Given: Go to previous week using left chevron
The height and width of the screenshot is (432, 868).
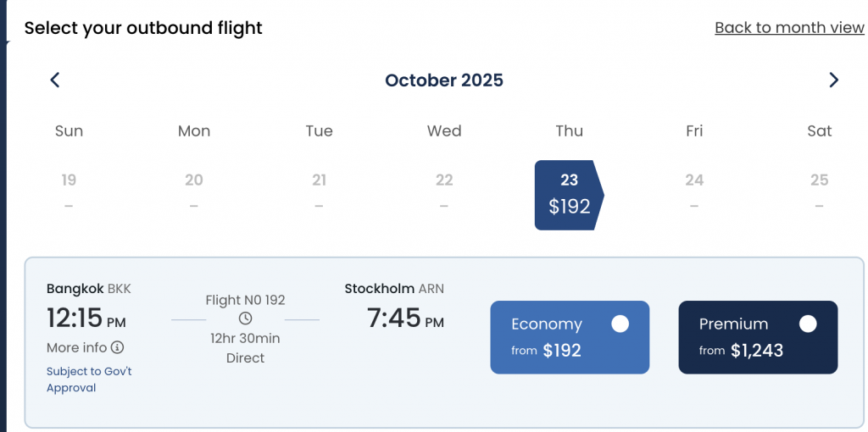Looking at the screenshot, I should (x=55, y=80).
